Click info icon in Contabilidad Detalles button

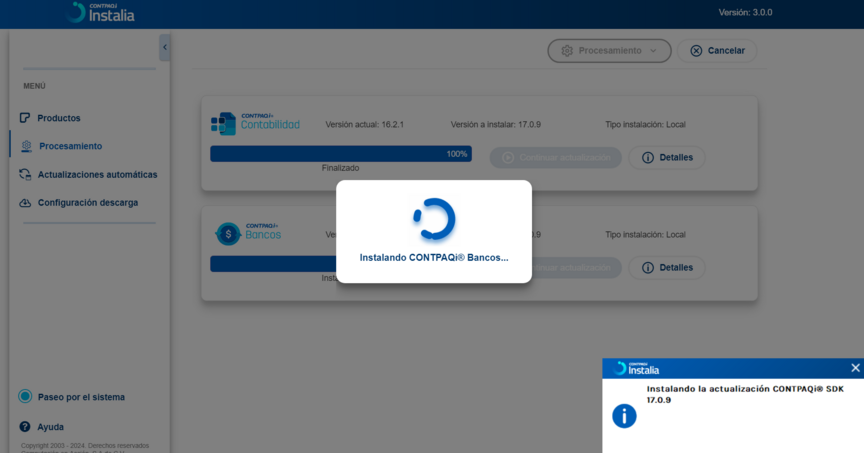click(x=647, y=158)
